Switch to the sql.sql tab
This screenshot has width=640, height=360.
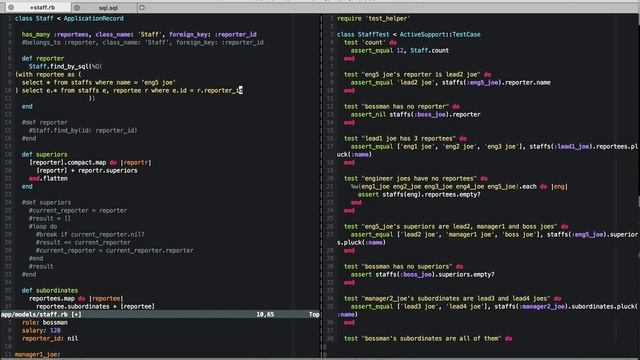pos(108,7)
